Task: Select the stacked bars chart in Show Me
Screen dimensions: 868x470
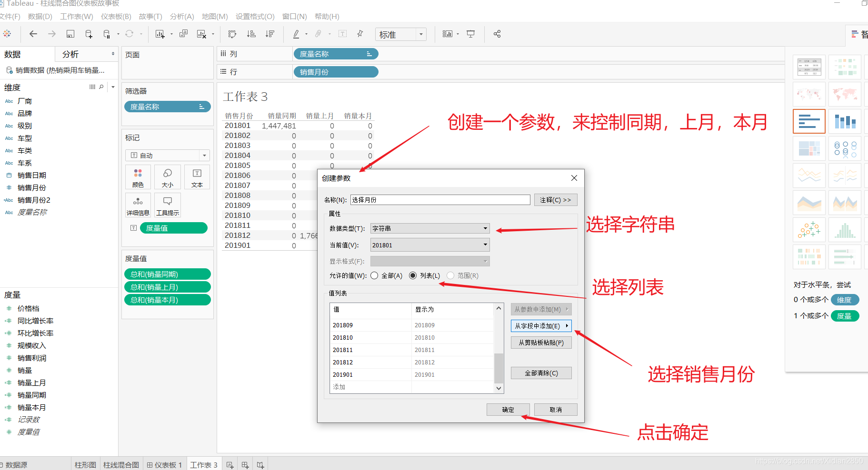Action: point(845,121)
